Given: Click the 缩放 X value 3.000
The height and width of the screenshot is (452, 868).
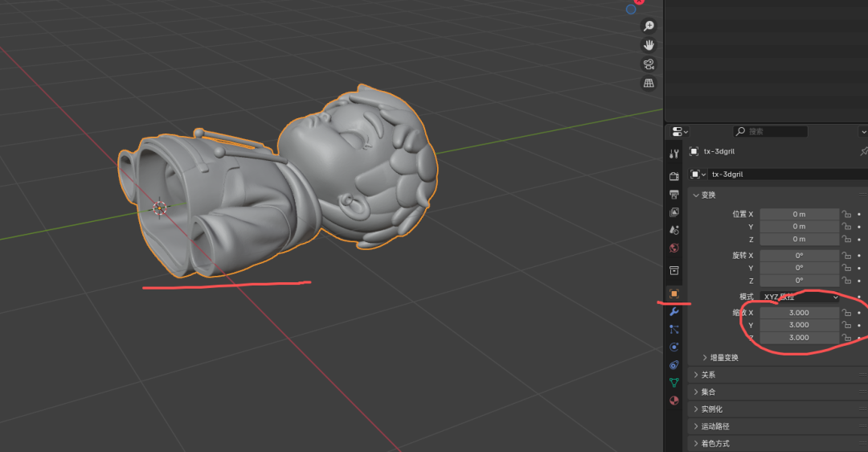Looking at the screenshot, I should tap(800, 313).
